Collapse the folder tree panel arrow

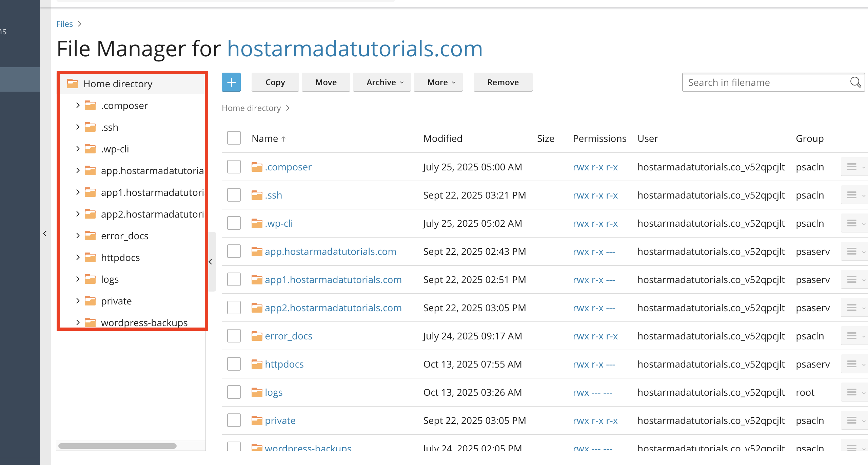[211, 262]
